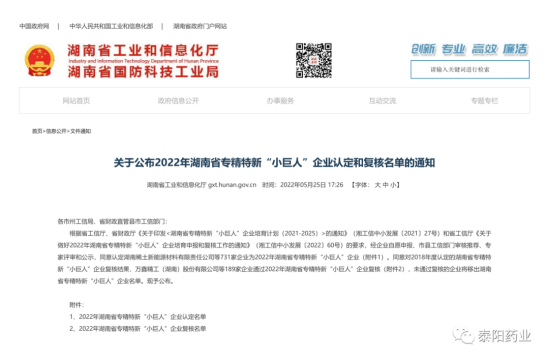The image size is (549, 360).
Task: Click the salutation line 各市州工信局
Action: (x=112, y=221)
